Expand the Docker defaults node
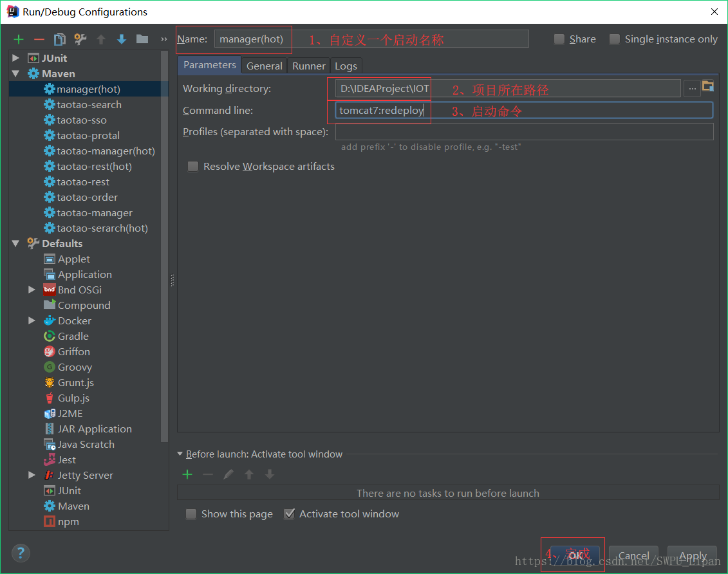The width and height of the screenshot is (728, 574). click(x=32, y=320)
